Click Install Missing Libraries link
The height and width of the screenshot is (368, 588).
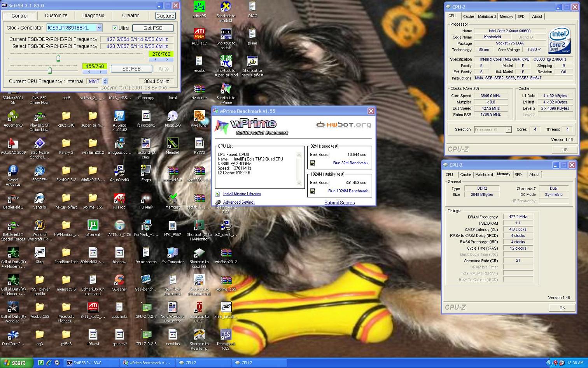pyautogui.click(x=242, y=194)
